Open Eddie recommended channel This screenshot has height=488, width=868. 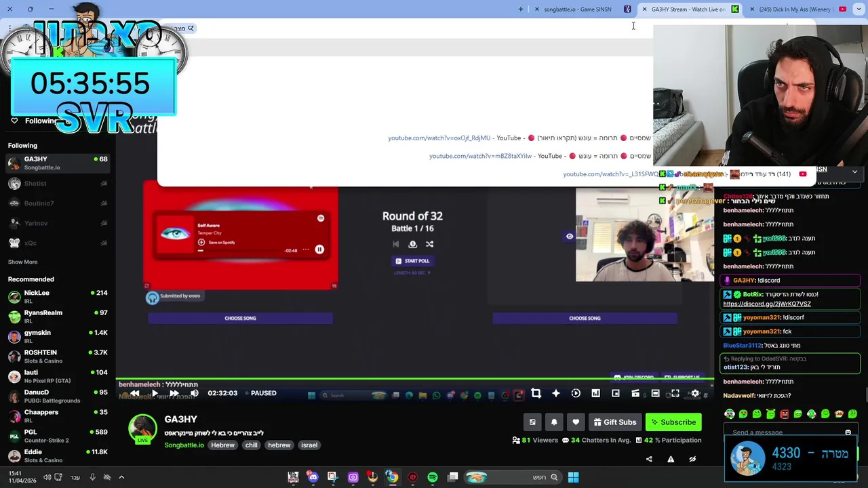tap(58, 455)
